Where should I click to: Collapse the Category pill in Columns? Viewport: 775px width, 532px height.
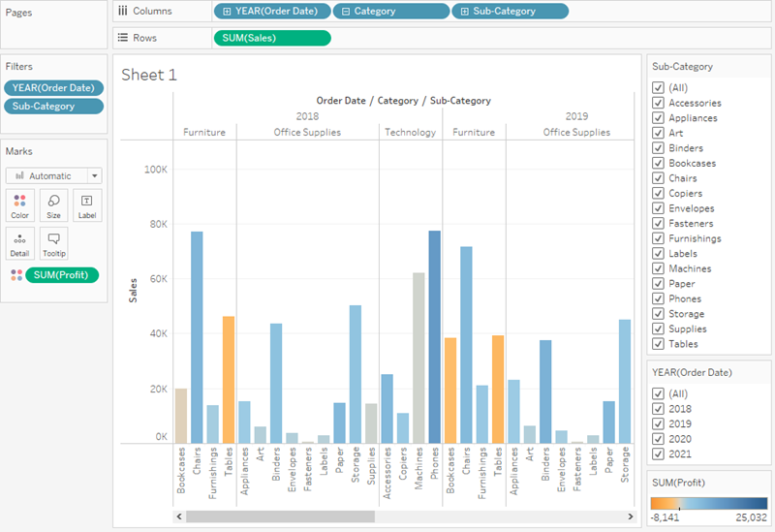click(347, 12)
